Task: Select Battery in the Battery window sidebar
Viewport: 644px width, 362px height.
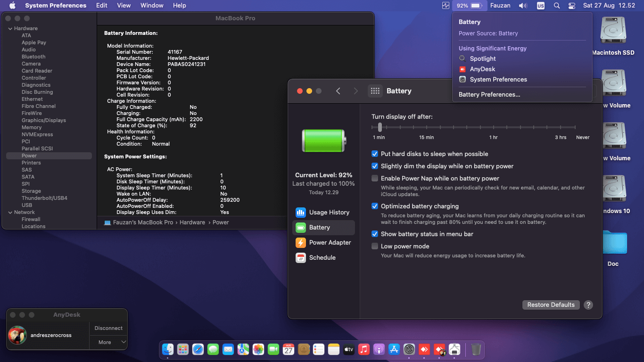Action: click(323, 227)
